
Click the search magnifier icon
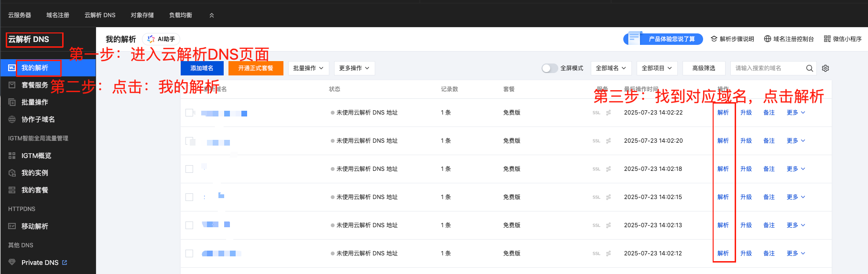[810, 68]
